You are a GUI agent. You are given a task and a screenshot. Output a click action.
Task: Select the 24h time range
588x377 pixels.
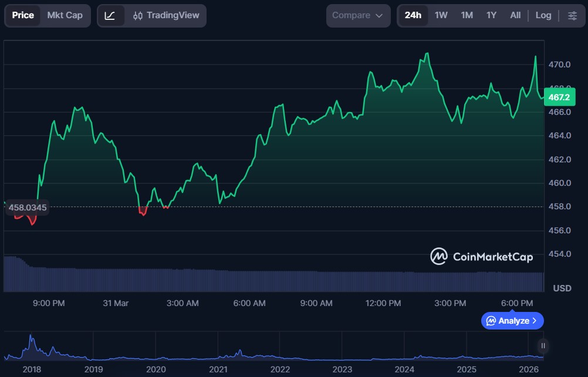point(413,15)
